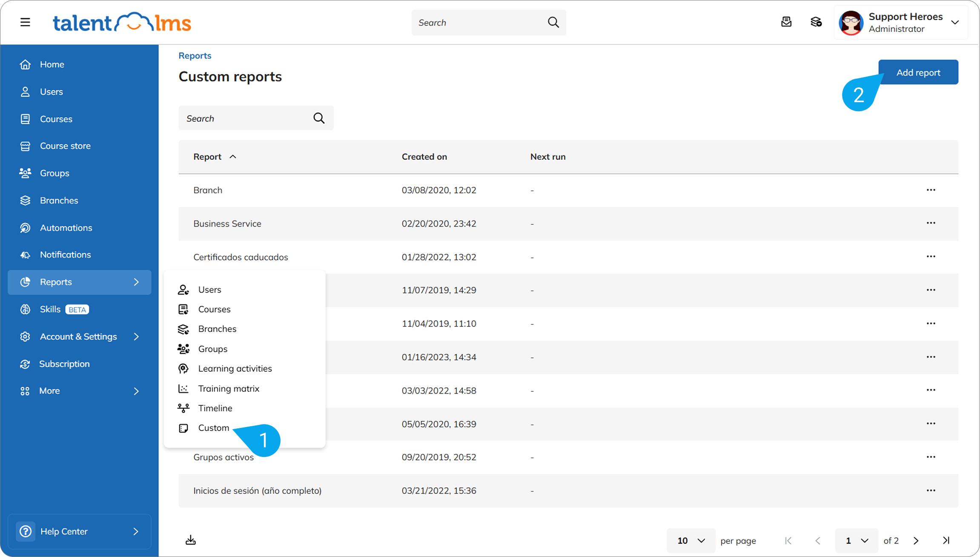This screenshot has width=980, height=557.
Task: Expand the More sidebar chevron
Action: click(136, 391)
